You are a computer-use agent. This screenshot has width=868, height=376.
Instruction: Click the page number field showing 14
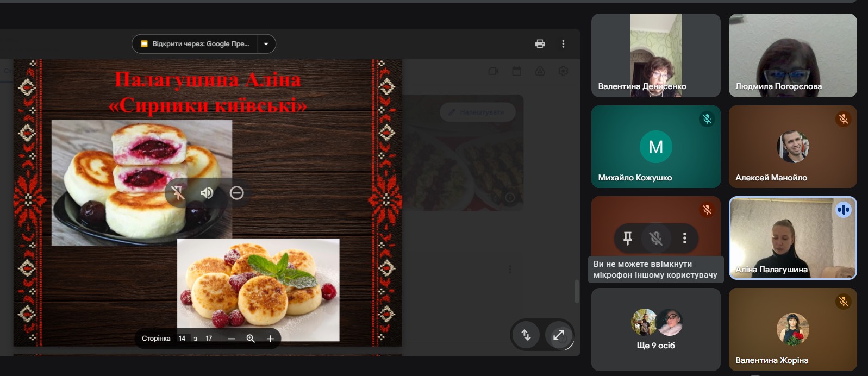point(183,339)
